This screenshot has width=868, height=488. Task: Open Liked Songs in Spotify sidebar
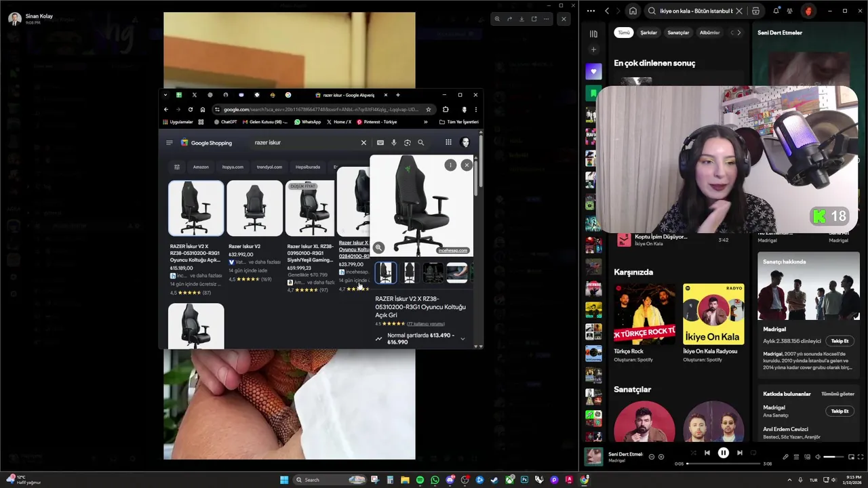593,71
